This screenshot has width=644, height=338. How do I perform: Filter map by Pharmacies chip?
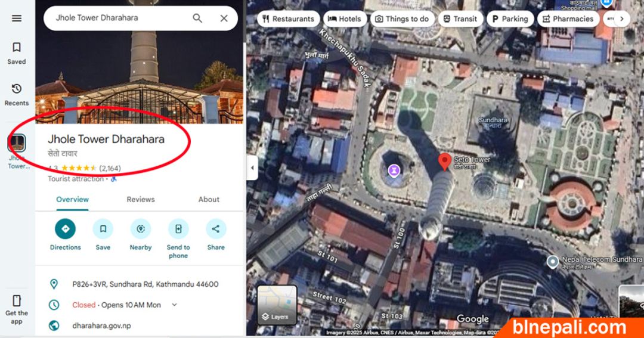click(568, 19)
